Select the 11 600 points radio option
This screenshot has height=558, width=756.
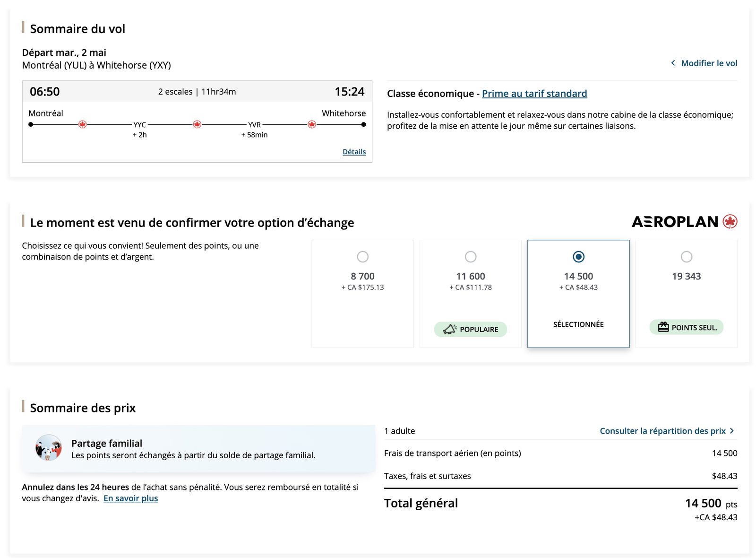pos(471,257)
